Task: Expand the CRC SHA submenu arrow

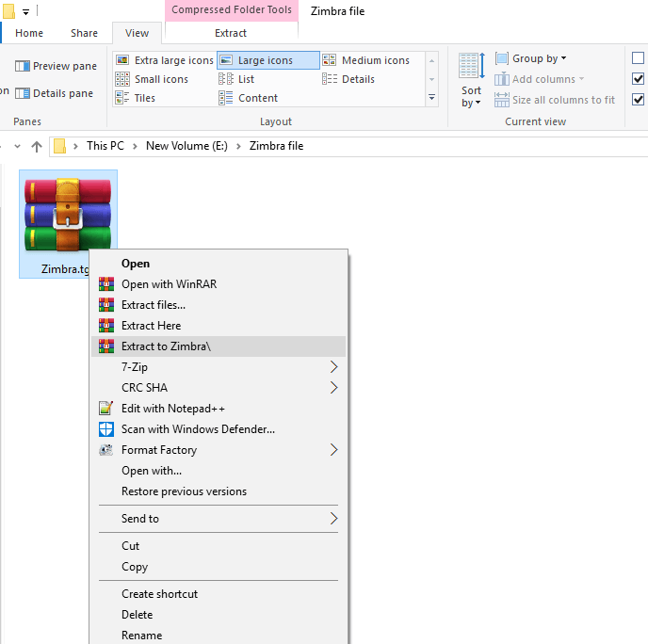Action: tap(334, 388)
